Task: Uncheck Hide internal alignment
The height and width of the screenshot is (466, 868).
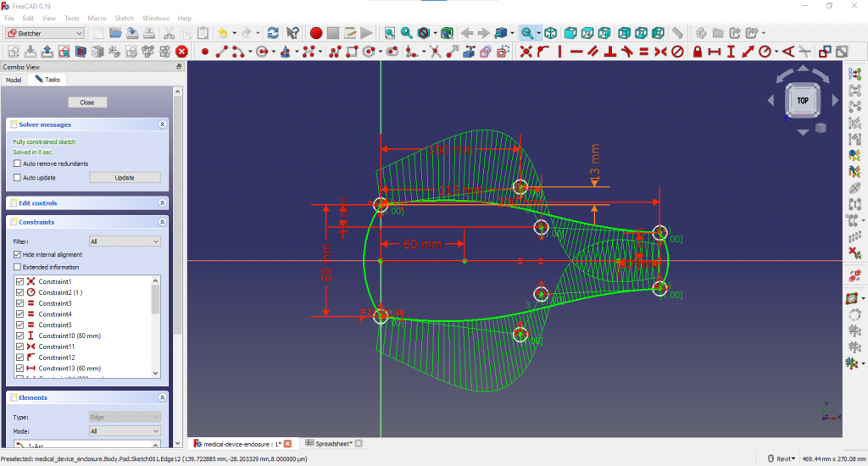Action: click(x=18, y=254)
